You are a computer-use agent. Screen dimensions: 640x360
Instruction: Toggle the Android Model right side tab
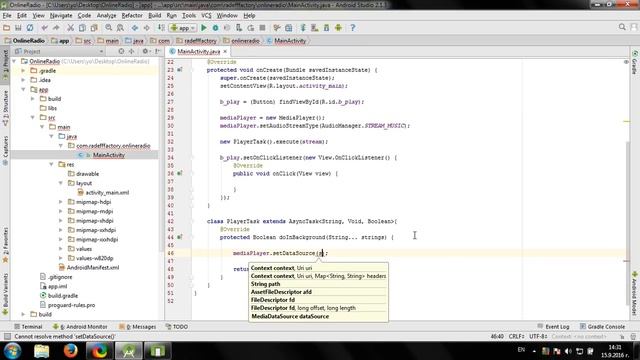(x=635, y=294)
